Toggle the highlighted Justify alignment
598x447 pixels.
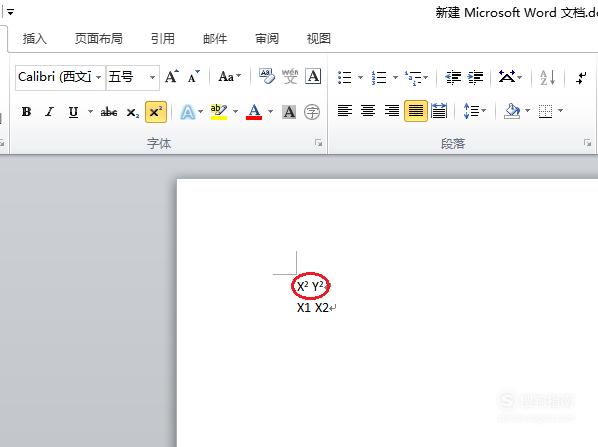(416, 111)
